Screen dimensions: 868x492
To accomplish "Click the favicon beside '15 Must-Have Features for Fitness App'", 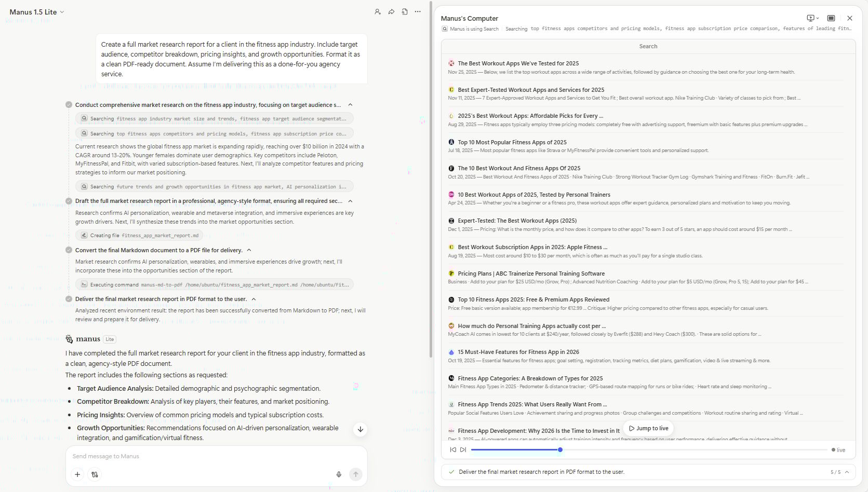I will coord(451,352).
